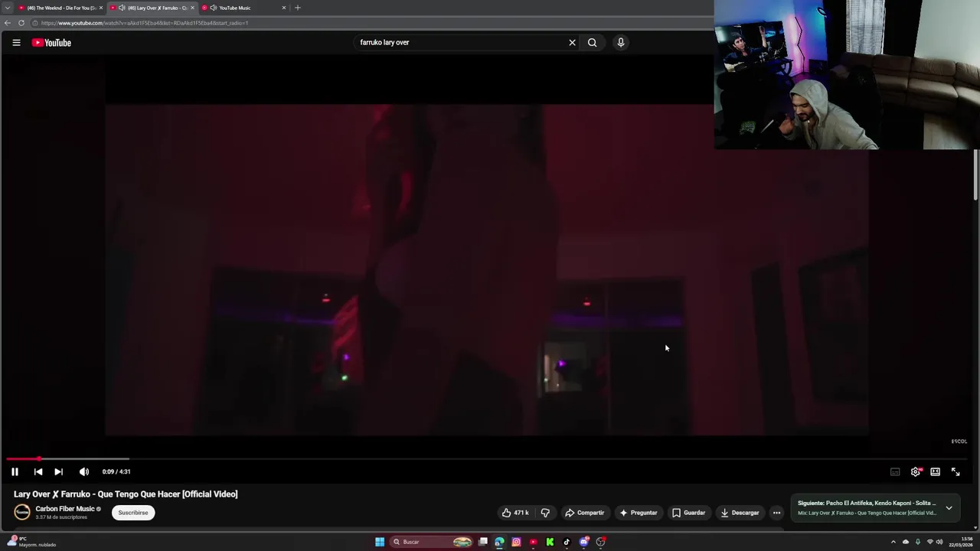Click the taskbar Buscar search box
Screen dimensions: 980x551
[433, 542]
